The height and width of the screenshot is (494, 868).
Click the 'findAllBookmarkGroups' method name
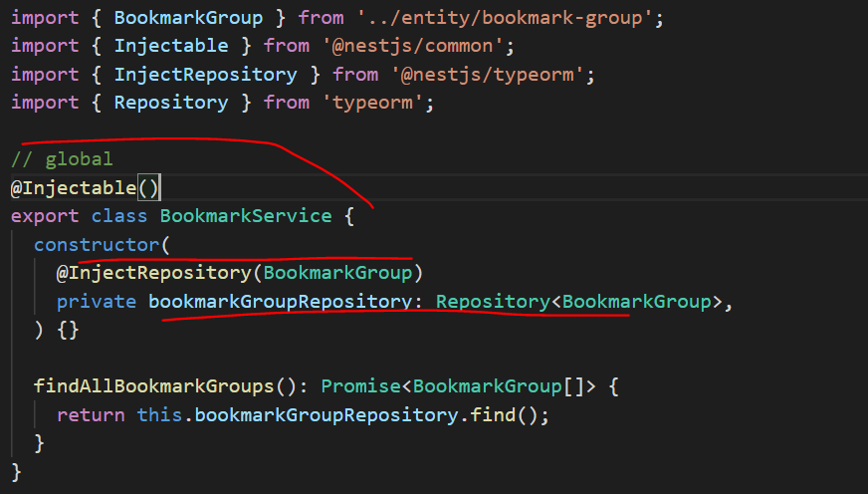[x=154, y=386]
